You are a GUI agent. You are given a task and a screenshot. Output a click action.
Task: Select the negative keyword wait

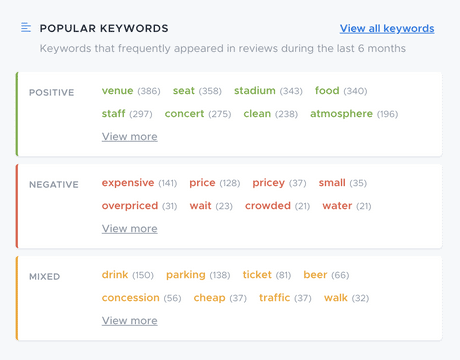pyautogui.click(x=200, y=206)
